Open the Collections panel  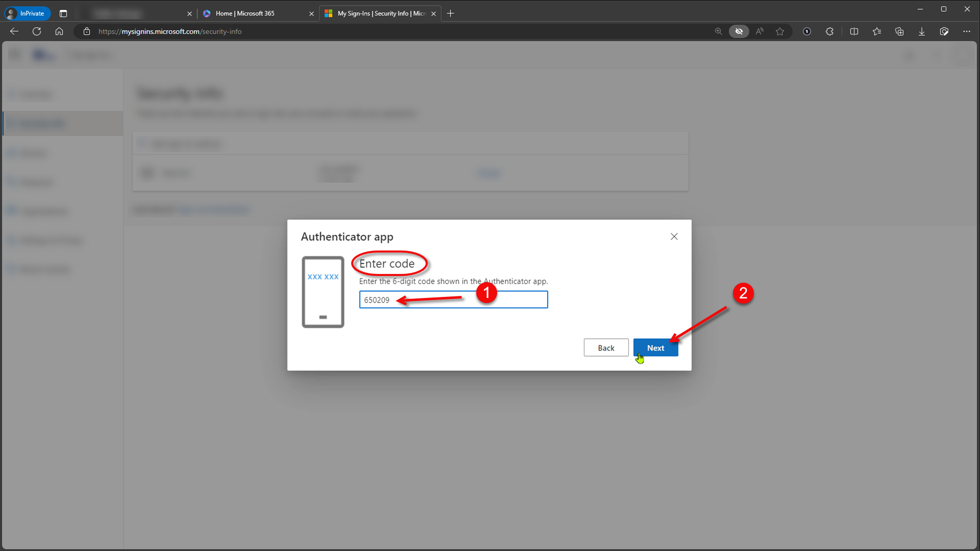pyautogui.click(x=899, y=32)
